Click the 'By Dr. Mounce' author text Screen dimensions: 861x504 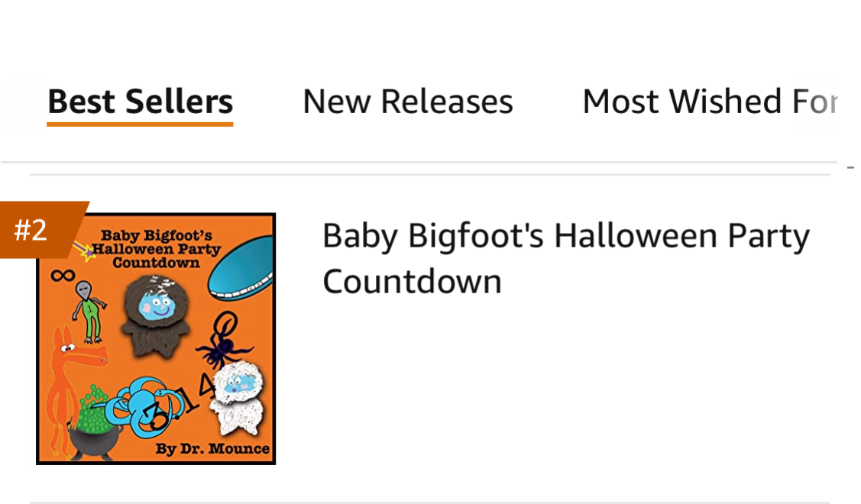(x=212, y=448)
